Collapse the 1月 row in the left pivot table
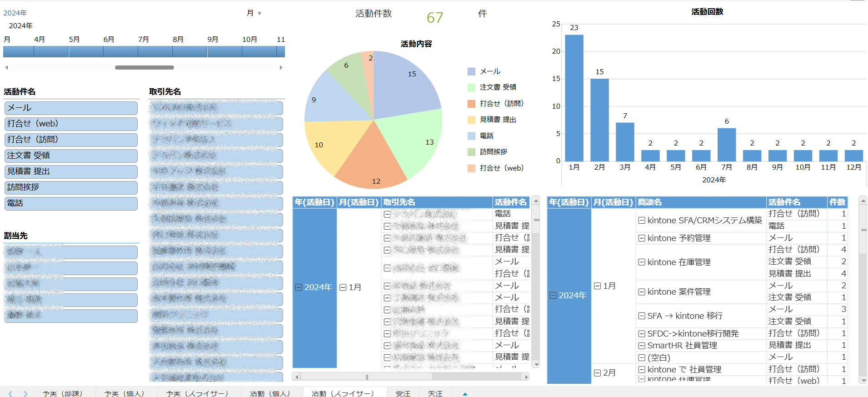Viewport: 868px width, 397px height. 343,287
